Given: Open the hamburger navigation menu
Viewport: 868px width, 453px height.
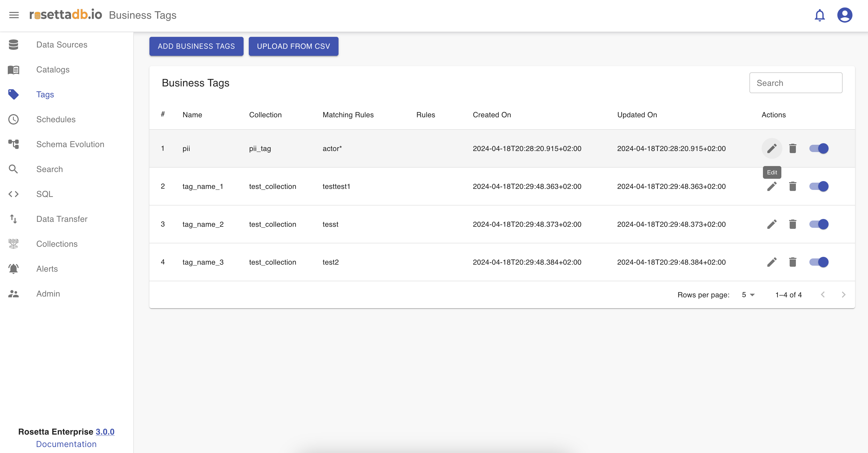Looking at the screenshot, I should click(x=14, y=15).
